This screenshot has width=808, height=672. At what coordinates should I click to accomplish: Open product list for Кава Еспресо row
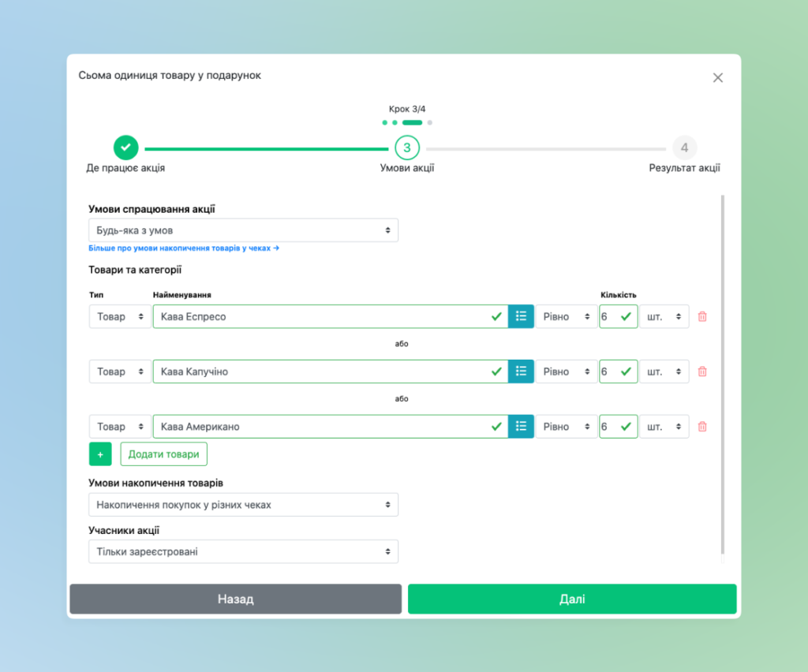[x=521, y=316]
